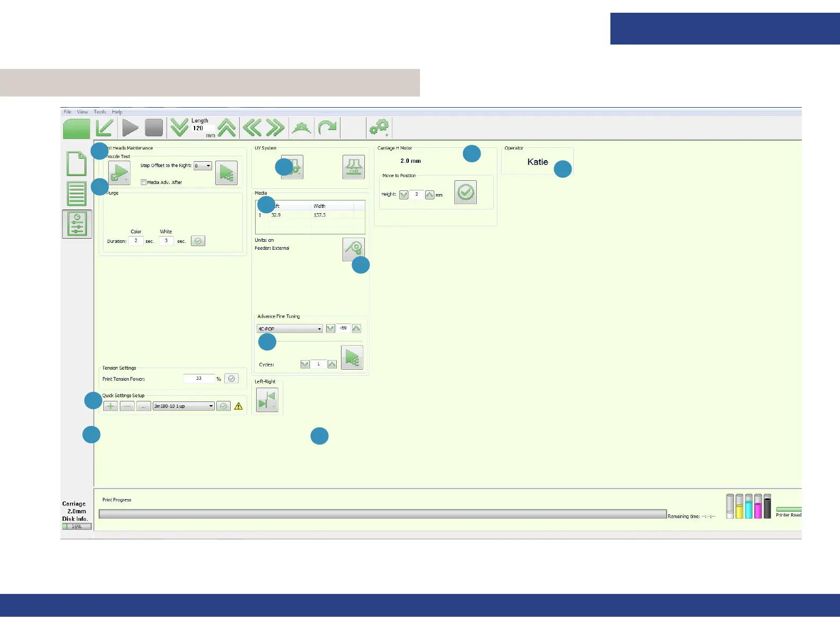Click the Cycles value field
The height and width of the screenshot is (630, 840).
click(x=319, y=364)
